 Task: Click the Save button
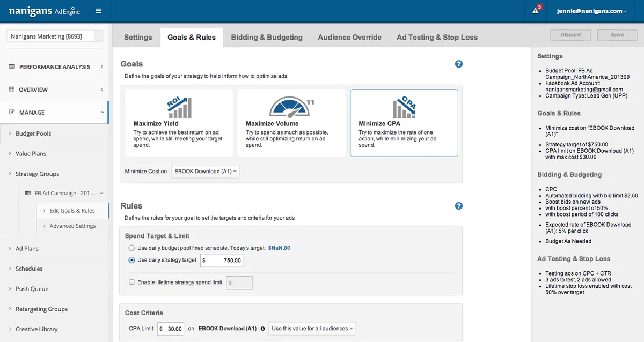(x=617, y=35)
